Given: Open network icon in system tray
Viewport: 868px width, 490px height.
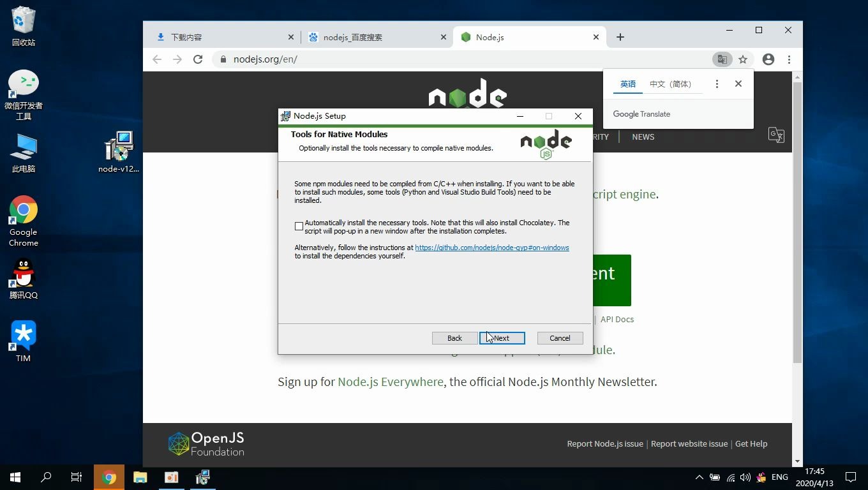Looking at the screenshot, I should tap(730, 477).
